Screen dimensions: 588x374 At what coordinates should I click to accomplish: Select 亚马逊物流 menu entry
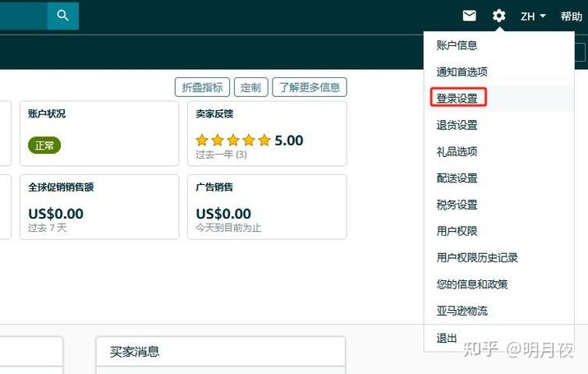[x=462, y=311]
